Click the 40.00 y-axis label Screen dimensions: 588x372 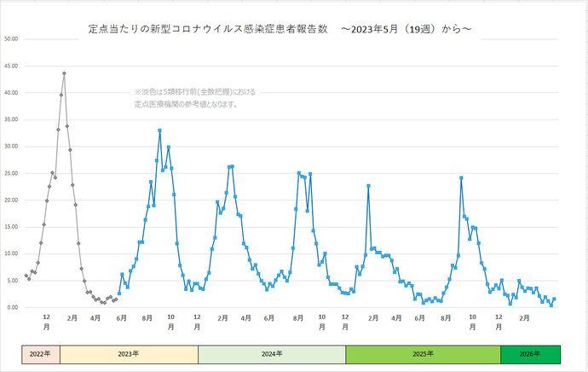coord(11,93)
